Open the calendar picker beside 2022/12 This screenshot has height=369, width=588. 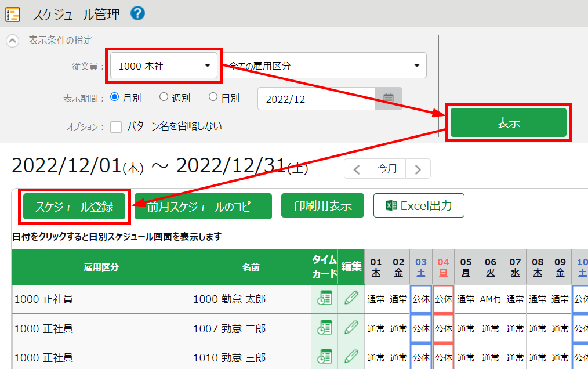[x=389, y=99]
